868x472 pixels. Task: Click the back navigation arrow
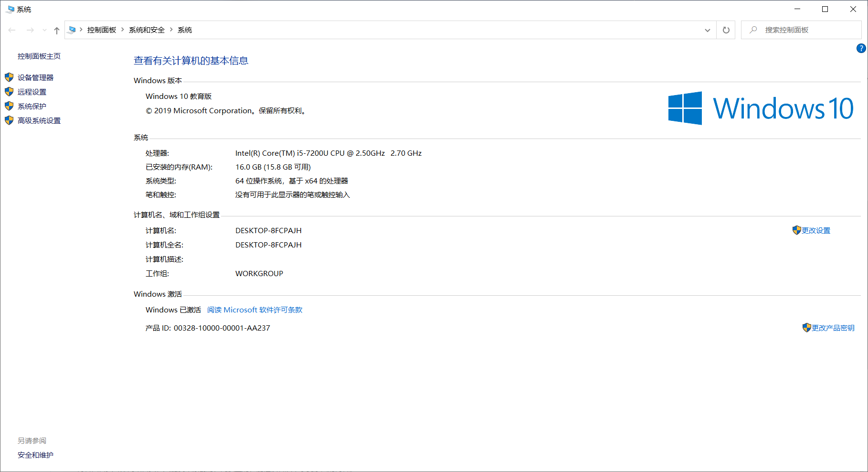[x=12, y=30]
